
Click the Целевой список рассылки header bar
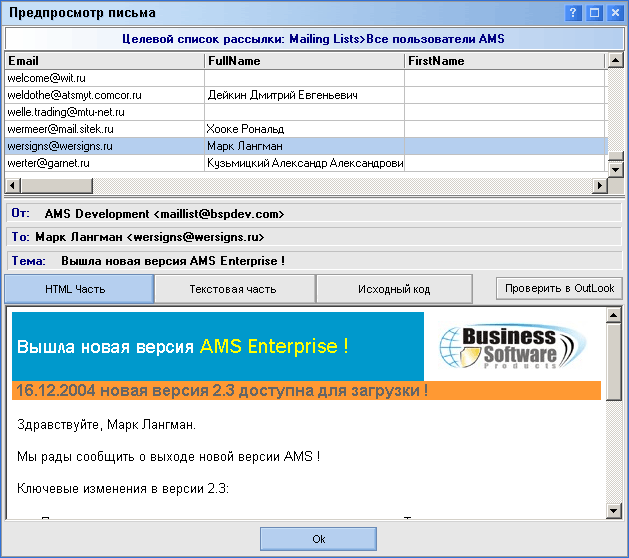(314, 39)
